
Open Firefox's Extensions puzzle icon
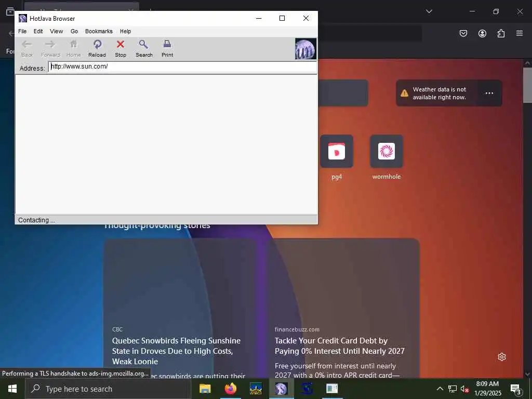click(x=501, y=33)
